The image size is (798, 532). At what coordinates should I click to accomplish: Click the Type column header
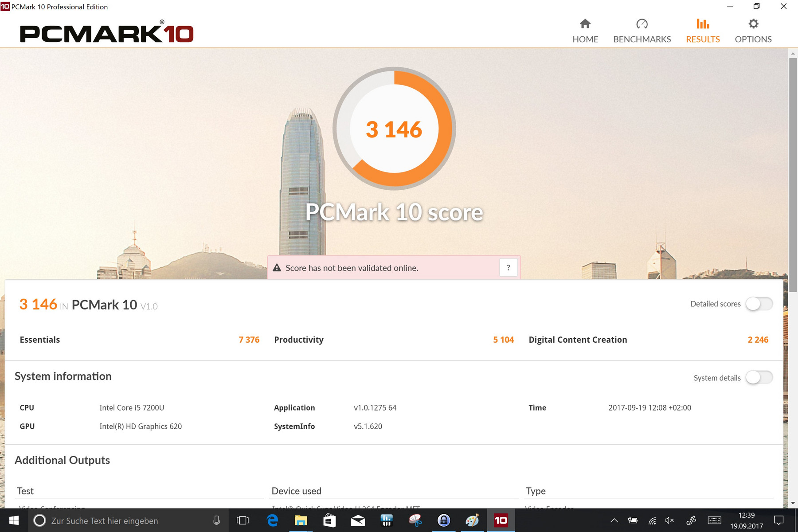536,491
